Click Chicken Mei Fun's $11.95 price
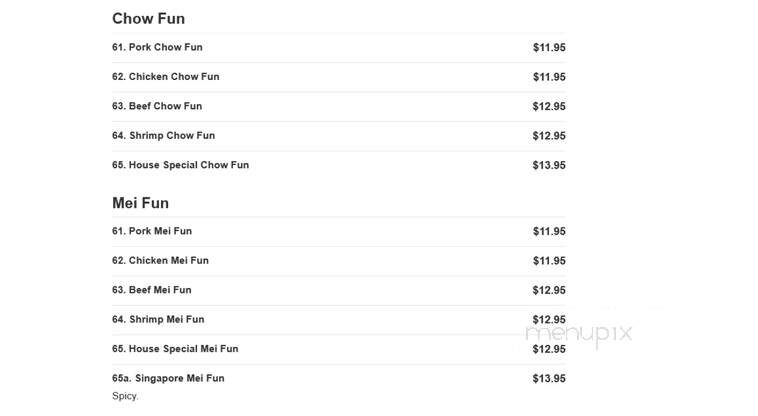This screenshot has width=758, height=416. click(x=549, y=261)
